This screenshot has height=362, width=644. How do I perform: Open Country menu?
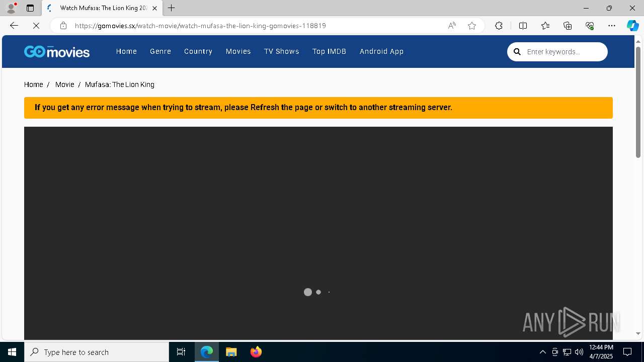pyautogui.click(x=198, y=51)
